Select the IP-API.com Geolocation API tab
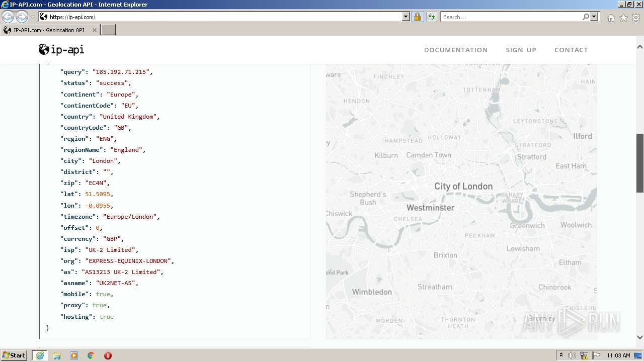The width and height of the screenshot is (644, 362). coord(49,30)
